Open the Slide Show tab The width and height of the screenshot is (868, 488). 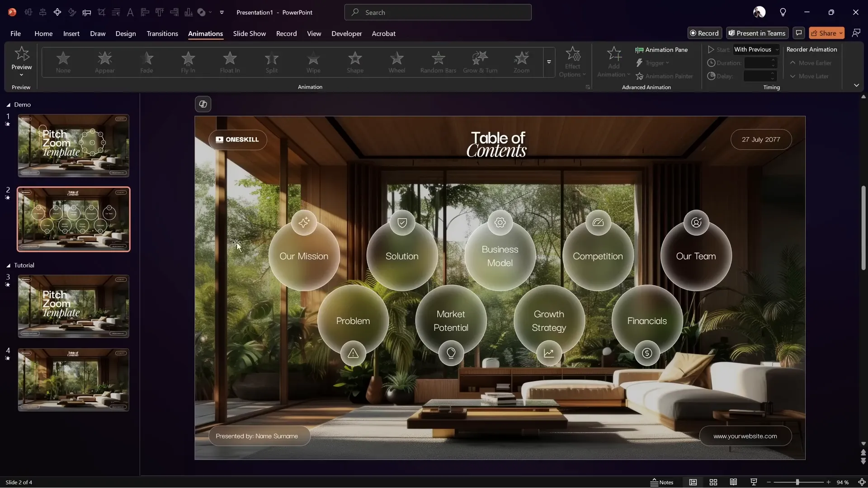(250, 33)
